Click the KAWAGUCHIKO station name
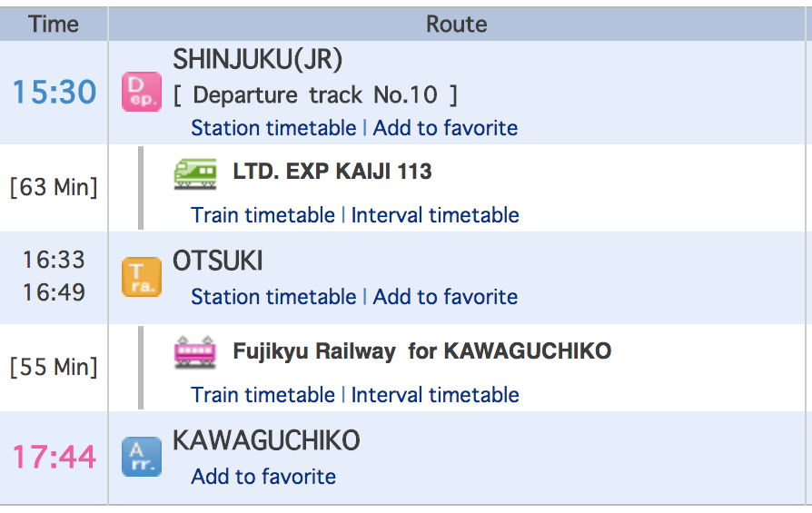Image resolution: width=812 pixels, height=513 pixels. click(x=266, y=441)
